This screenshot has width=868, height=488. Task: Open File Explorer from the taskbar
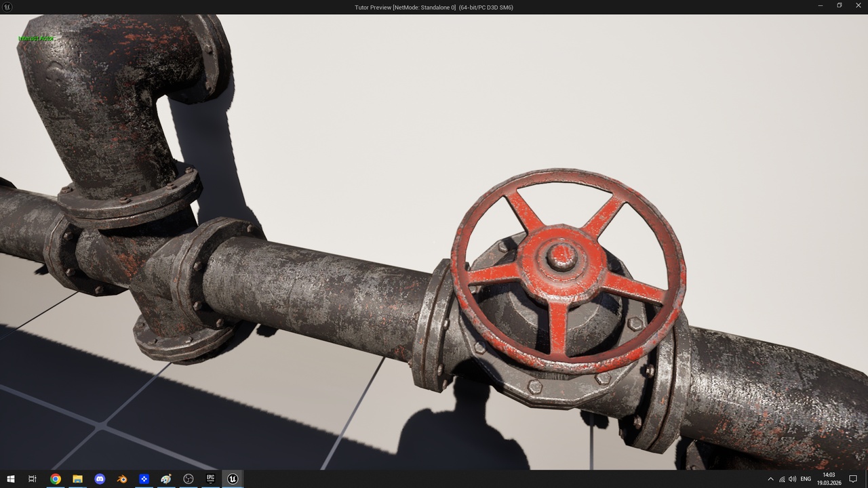pyautogui.click(x=77, y=479)
